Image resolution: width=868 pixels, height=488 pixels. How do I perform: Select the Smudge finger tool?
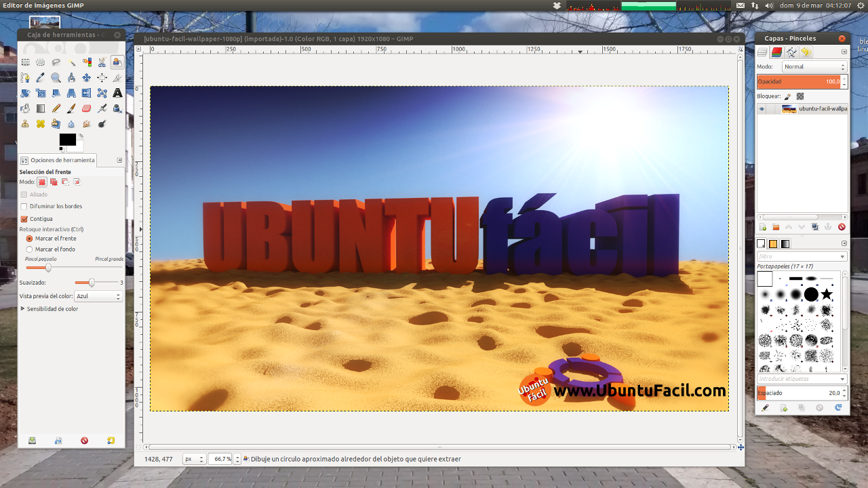coord(87,124)
